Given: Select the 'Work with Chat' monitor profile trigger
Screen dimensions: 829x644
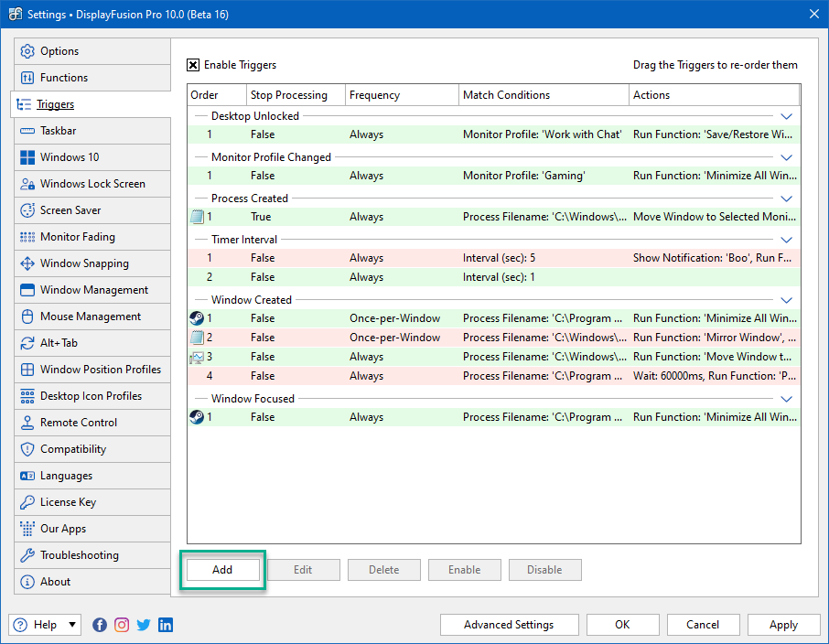Looking at the screenshot, I should tap(494, 134).
